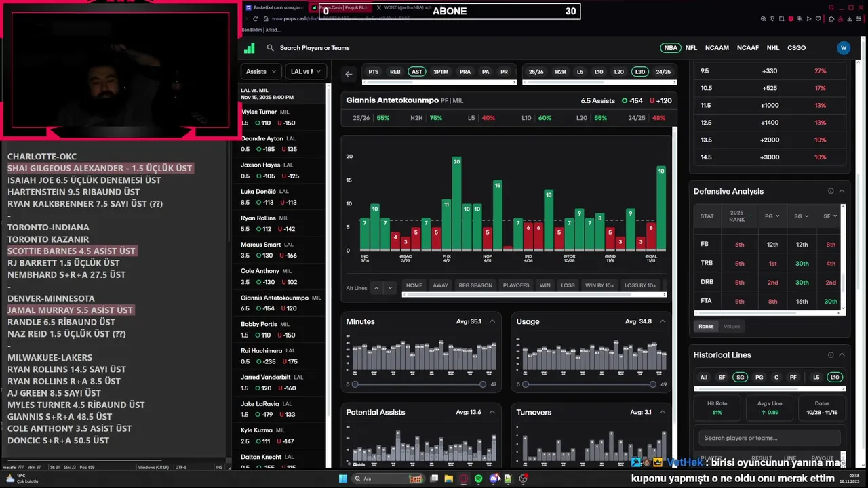Apply the HOME game filter
Image resolution: width=868 pixels, height=488 pixels.
[414, 285]
